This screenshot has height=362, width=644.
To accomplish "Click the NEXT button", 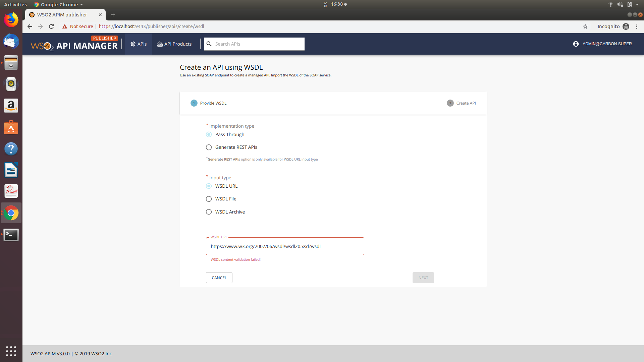I will click(x=423, y=278).
